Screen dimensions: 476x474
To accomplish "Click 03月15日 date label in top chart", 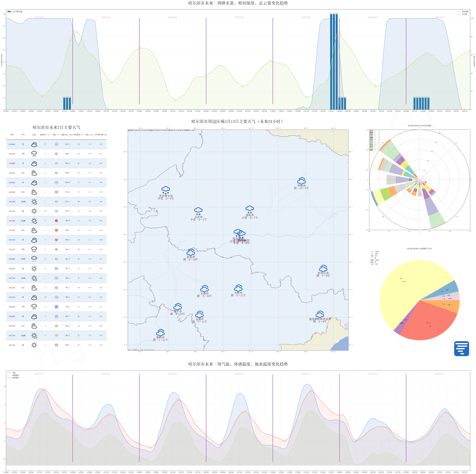I will coord(172,17).
